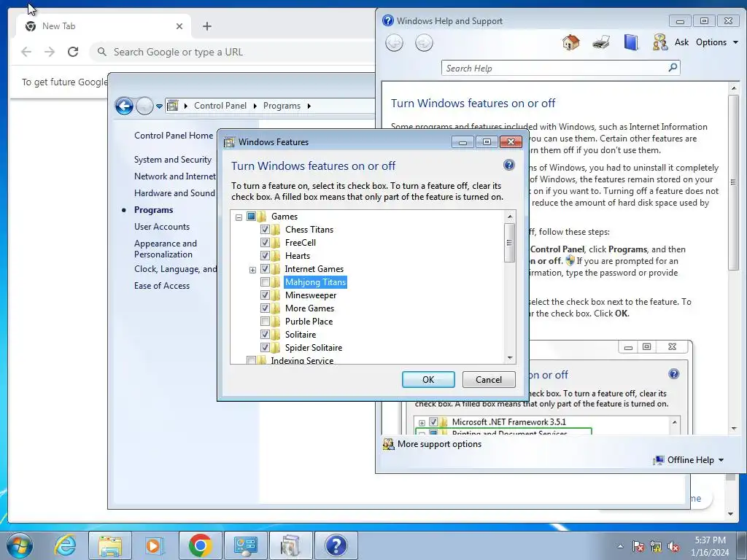Open Ease of Access category
The height and width of the screenshot is (560, 747).
pos(161,286)
